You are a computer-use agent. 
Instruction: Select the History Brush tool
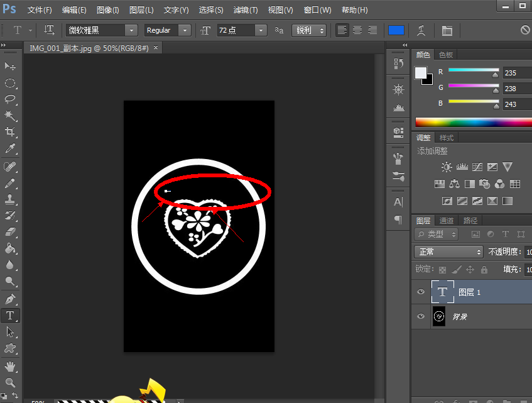coord(10,216)
